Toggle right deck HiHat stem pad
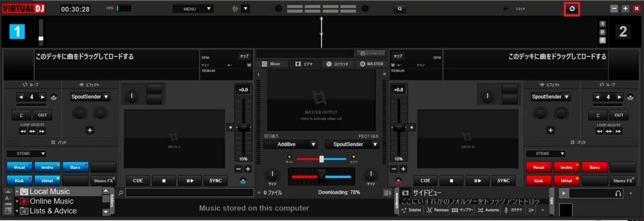The height and width of the screenshot is (221, 644). pos(567,181)
